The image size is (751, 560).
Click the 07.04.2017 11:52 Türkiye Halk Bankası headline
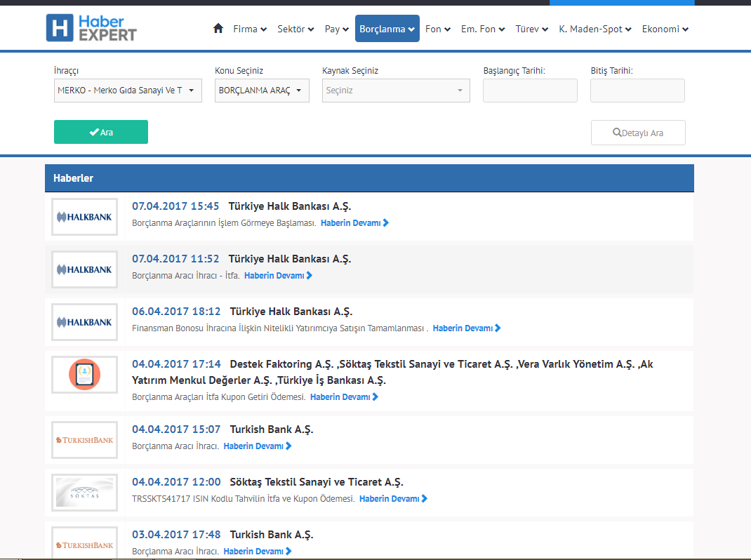[241, 259]
